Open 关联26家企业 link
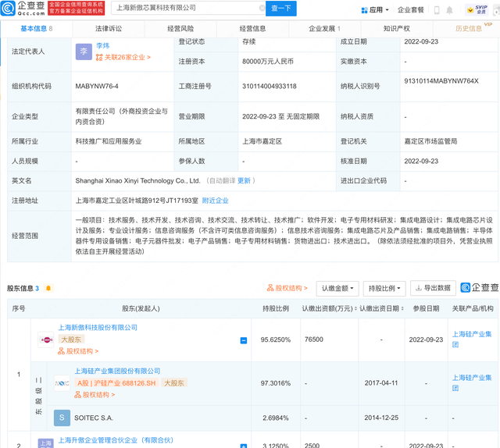Image resolution: width=500 pixels, height=448 pixels. coord(123,57)
